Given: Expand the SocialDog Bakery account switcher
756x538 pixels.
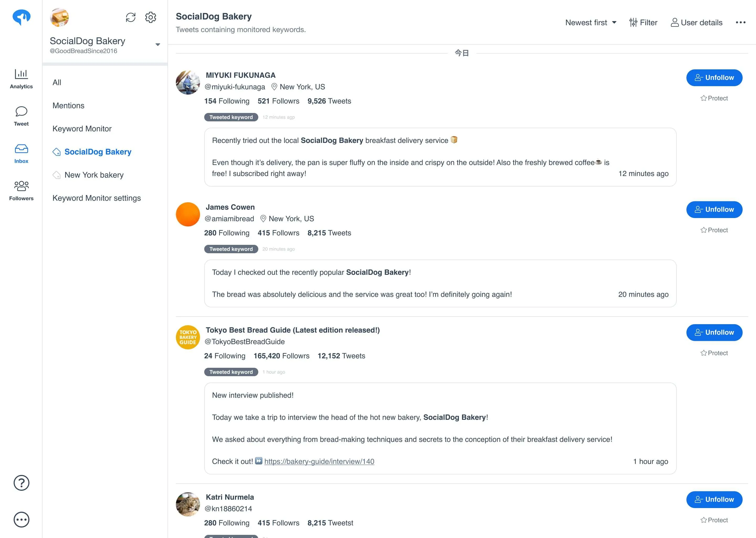Looking at the screenshot, I should (x=157, y=44).
